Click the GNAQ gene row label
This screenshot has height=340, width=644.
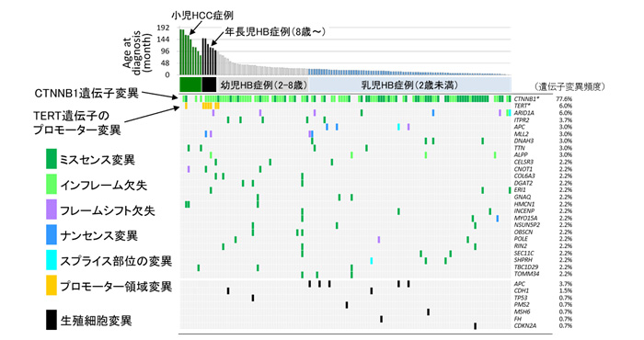pos(522,197)
